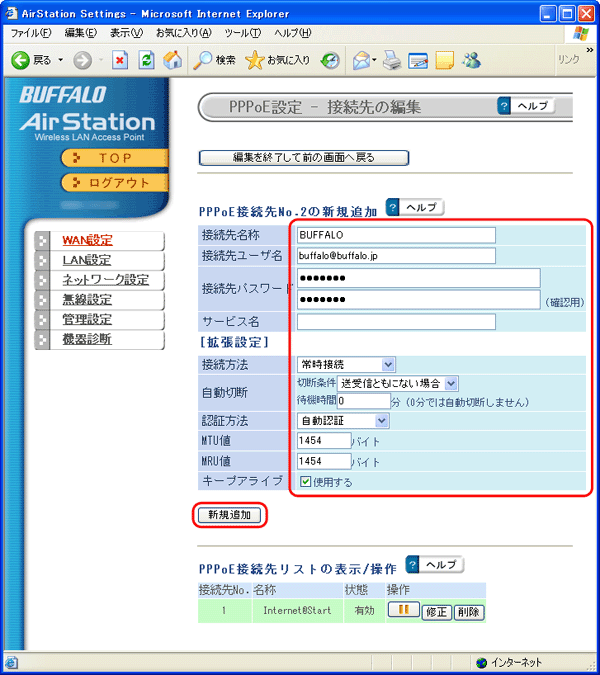Click the Messenger people toolbar icon
Image resolution: width=600 pixels, height=675 pixels.
pos(471,60)
